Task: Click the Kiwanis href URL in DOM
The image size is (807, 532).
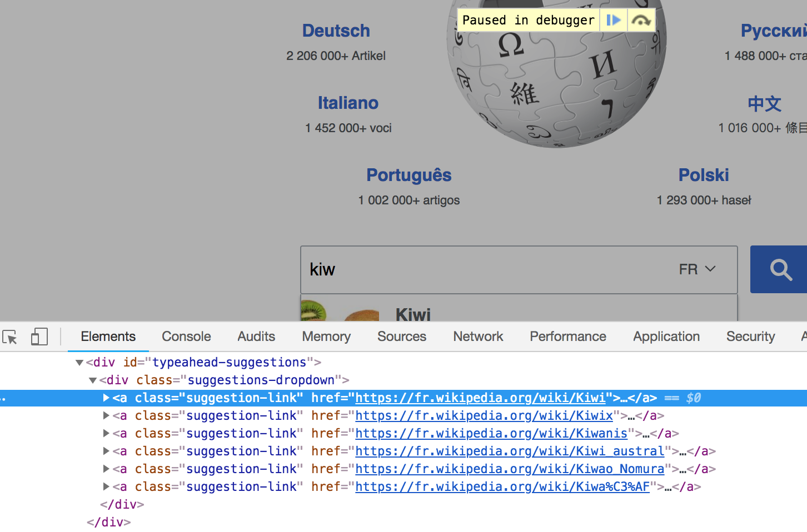Action: pyautogui.click(x=491, y=433)
